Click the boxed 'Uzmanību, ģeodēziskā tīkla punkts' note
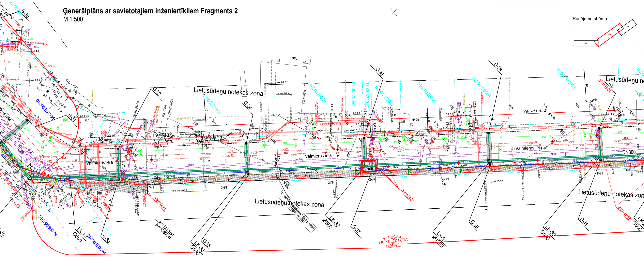 click(297, 212)
